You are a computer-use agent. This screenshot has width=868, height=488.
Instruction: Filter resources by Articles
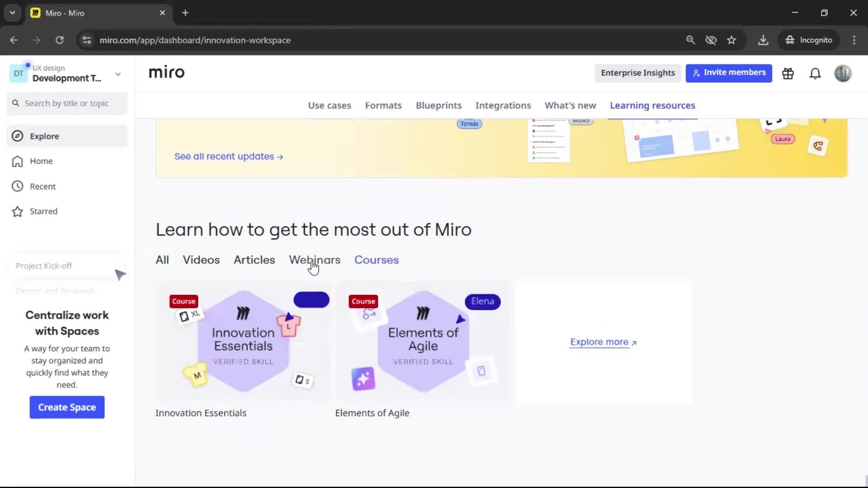(x=254, y=260)
